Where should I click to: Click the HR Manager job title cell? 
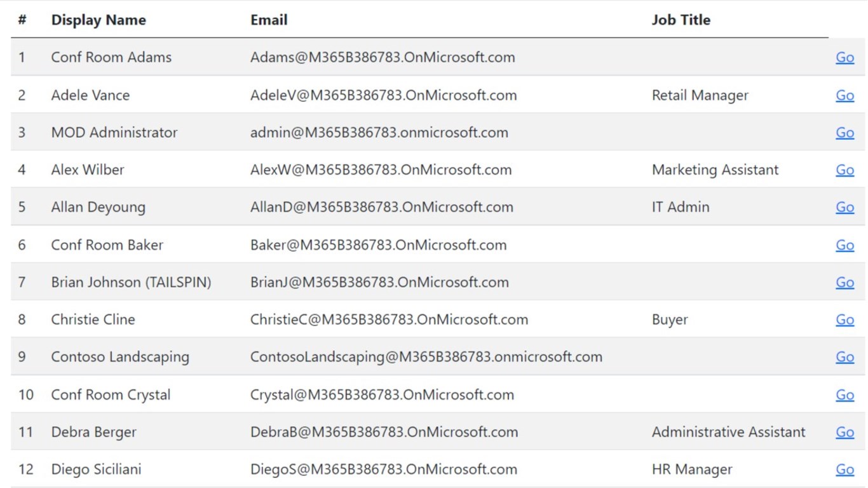click(x=691, y=470)
